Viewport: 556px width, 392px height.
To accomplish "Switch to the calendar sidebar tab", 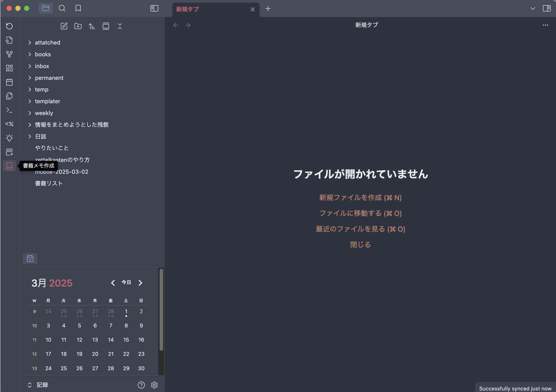I will [x=30, y=258].
